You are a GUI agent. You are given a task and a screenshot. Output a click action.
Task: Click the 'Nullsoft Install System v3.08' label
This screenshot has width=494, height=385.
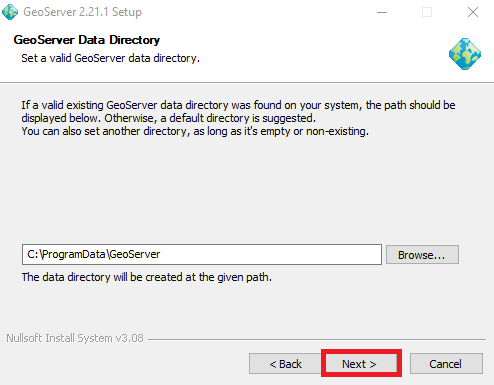click(x=75, y=338)
